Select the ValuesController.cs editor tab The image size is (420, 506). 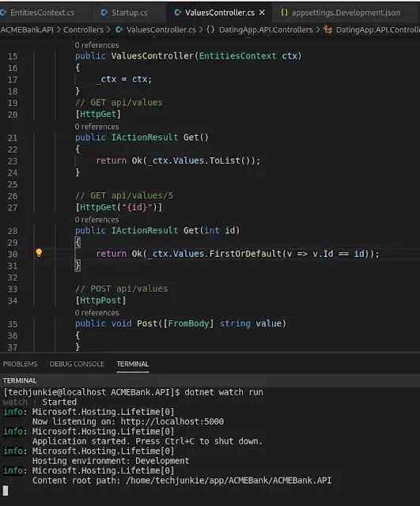(220, 13)
